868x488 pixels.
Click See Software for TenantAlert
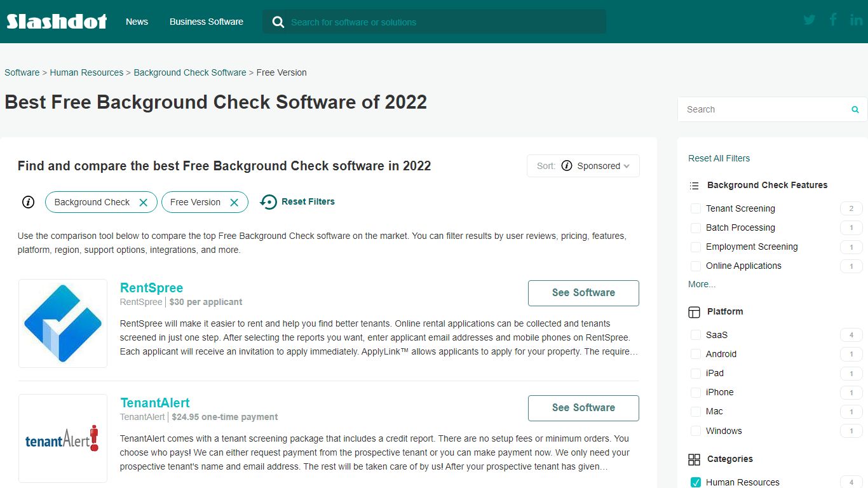pyautogui.click(x=583, y=408)
